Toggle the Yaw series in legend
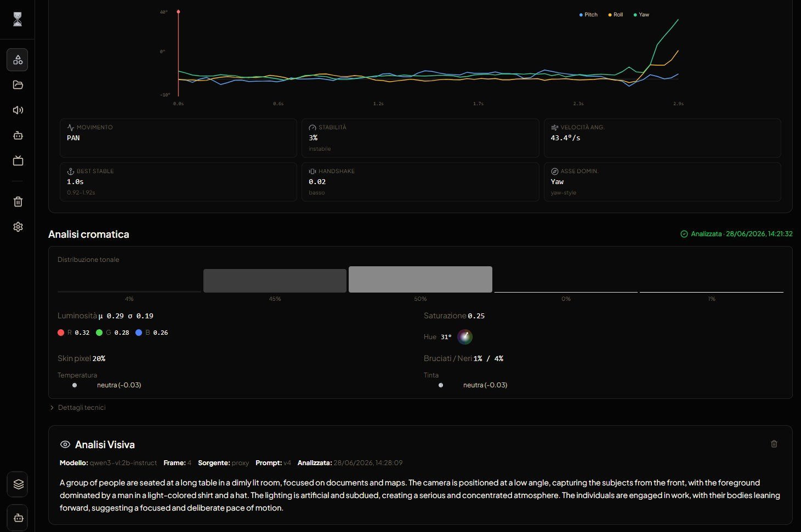Image resolution: width=801 pixels, height=532 pixels. [x=641, y=15]
